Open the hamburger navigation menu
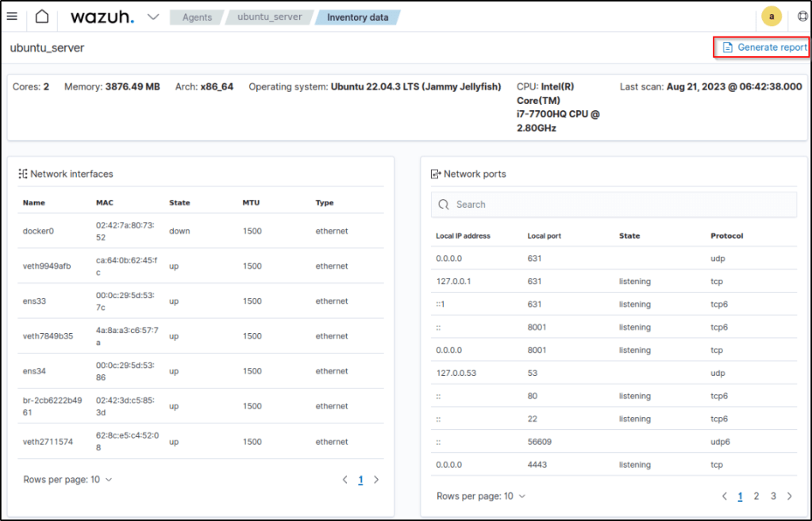Image resolution: width=812 pixels, height=521 pixels. click(12, 17)
